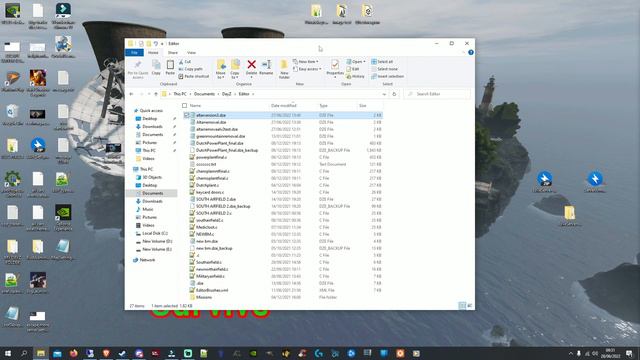Create a New folder from ribbon
640x360 pixels.
(284, 69)
